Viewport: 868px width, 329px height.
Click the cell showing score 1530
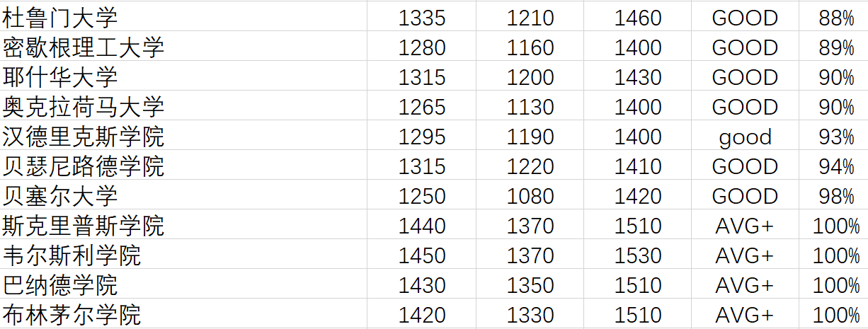point(638,255)
